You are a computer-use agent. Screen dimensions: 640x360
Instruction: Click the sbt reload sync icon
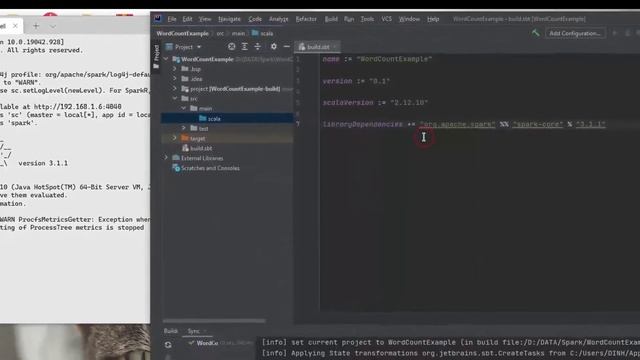(168, 345)
